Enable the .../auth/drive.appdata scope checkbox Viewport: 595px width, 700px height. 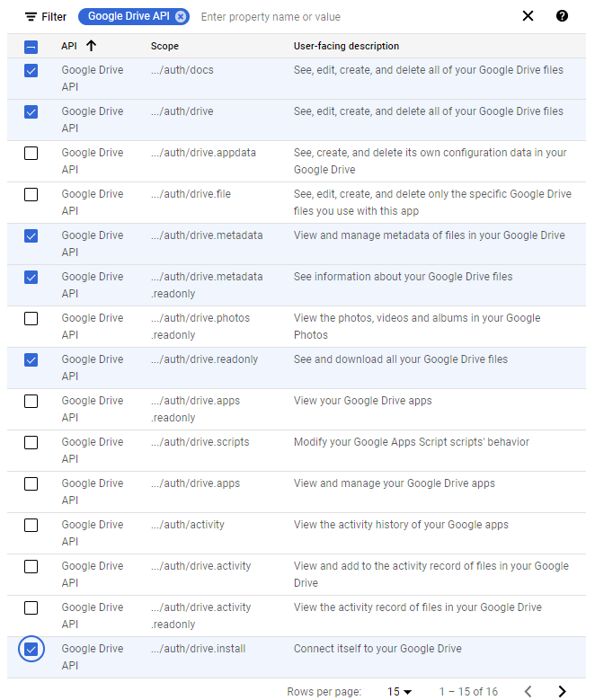31,154
